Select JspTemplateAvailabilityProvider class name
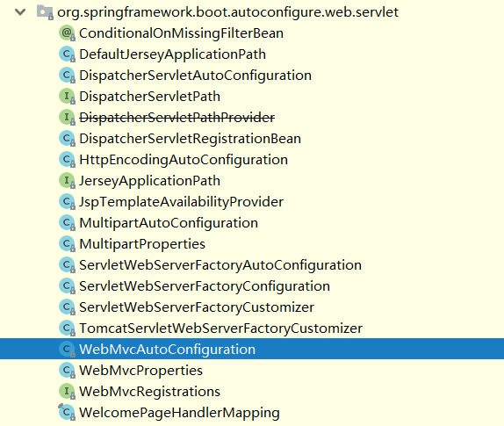This screenshot has width=504, height=426. pos(181,202)
